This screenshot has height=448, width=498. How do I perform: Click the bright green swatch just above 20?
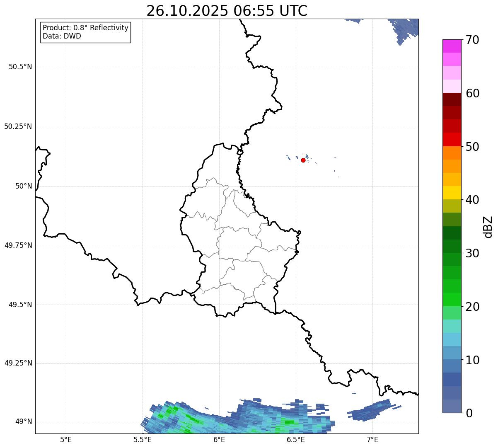click(x=452, y=300)
